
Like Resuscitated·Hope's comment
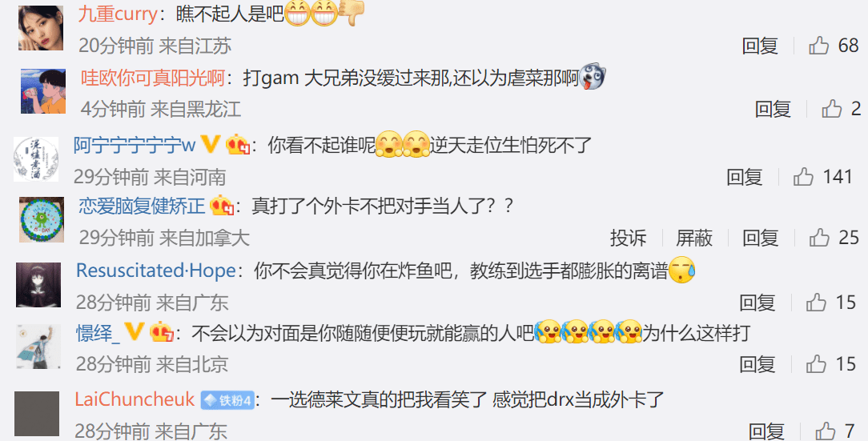pos(816,303)
